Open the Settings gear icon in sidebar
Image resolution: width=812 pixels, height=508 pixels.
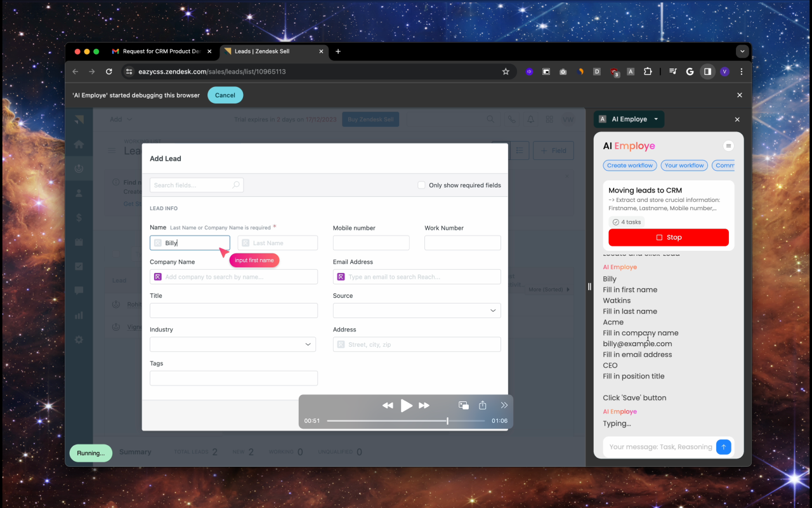pyautogui.click(x=79, y=340)
